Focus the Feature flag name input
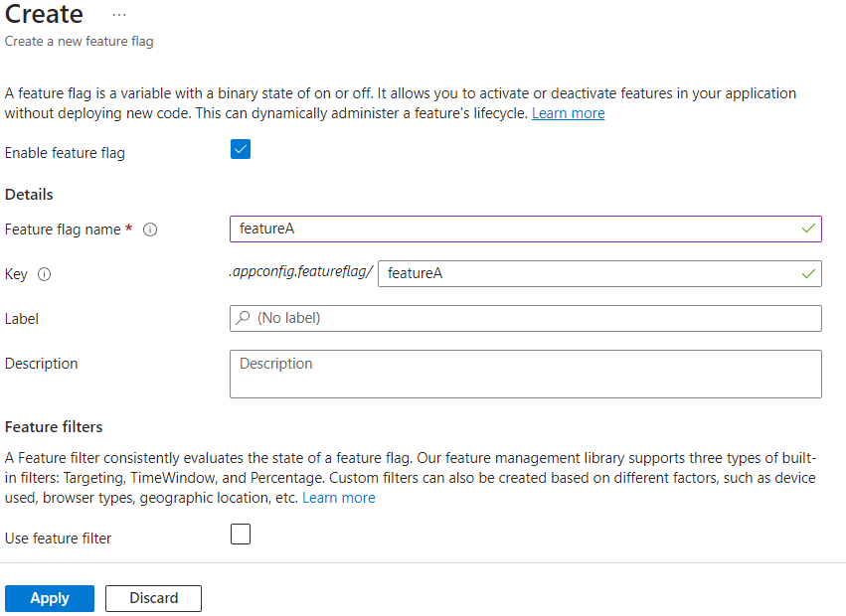 (x=517, y=230)
